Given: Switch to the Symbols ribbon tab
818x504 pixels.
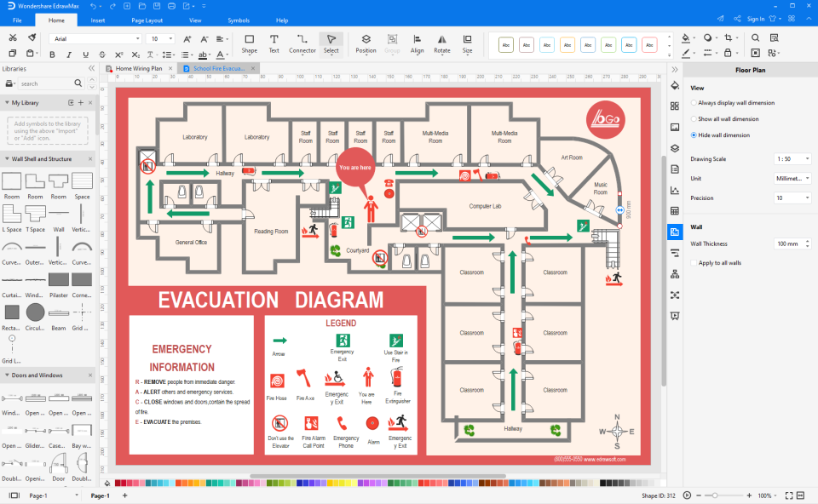Looking at the screenshot, I should 238,20.
